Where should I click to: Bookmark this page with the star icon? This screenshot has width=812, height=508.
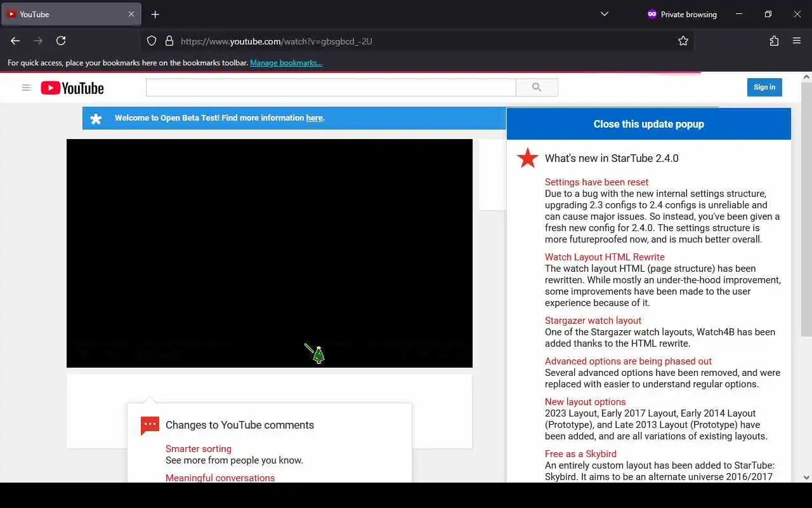tap(683, 41)
